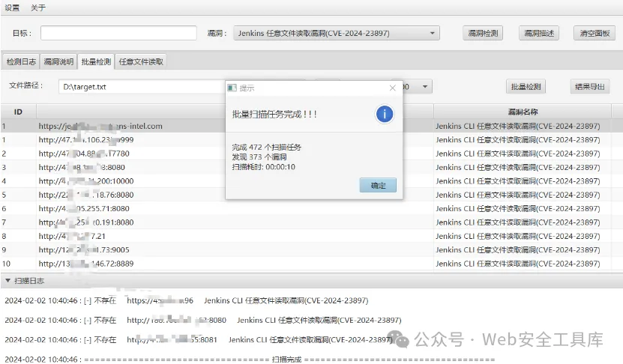
Task: Select the row with URL ending 0.191:8080
Action: [x=312, y=222]
